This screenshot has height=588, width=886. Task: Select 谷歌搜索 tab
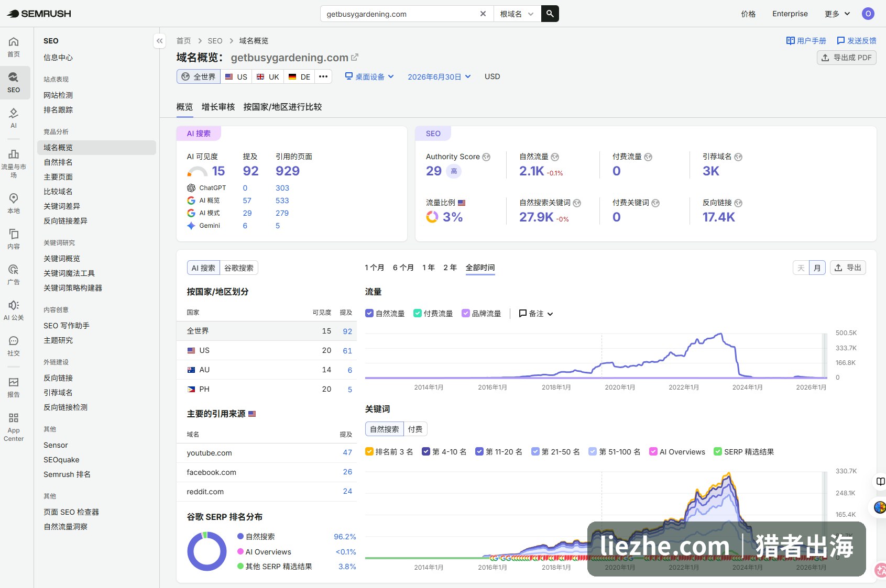(x=239, y=268)
